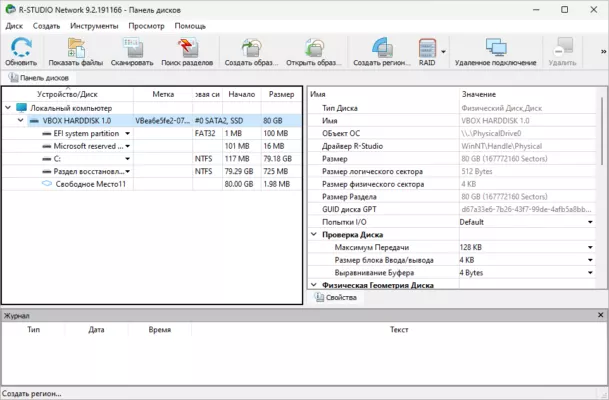This screenshot has width=609, height=400.
Task: Click the EFI system partition disk icon
Action: point(47,134)
